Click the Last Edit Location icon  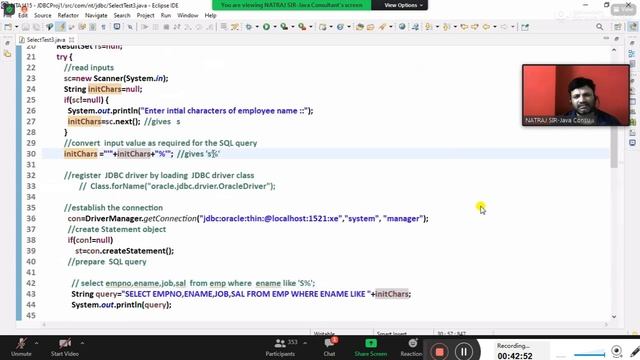464,27
